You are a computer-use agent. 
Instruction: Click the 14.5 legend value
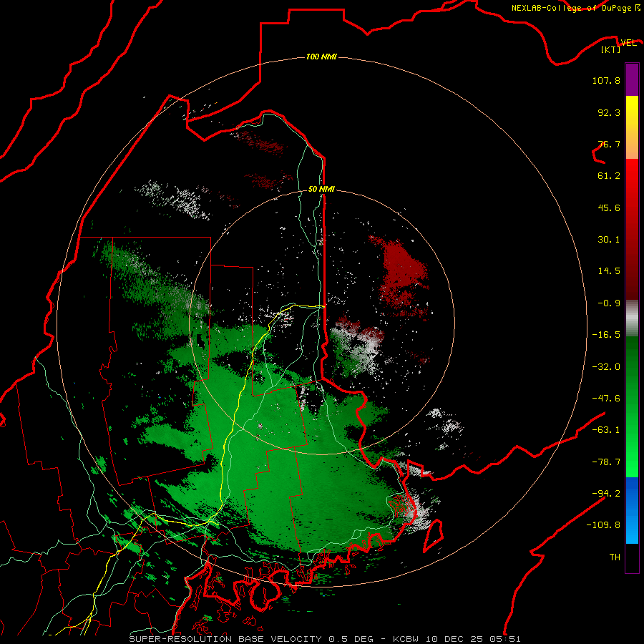pos(609,271)
